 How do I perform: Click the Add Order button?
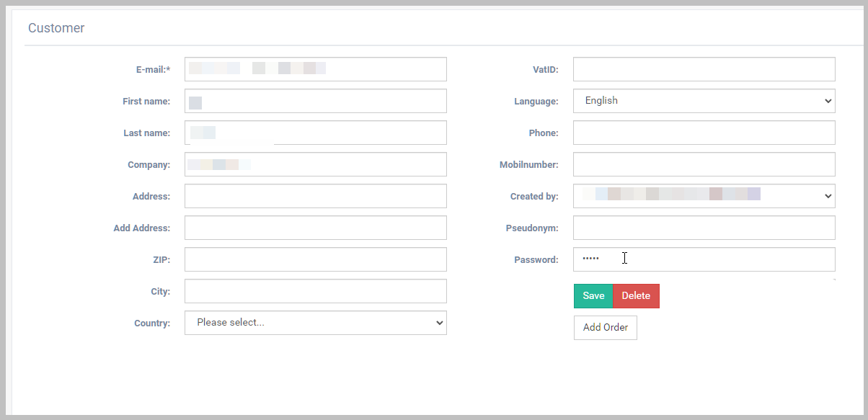pos(605,327)
